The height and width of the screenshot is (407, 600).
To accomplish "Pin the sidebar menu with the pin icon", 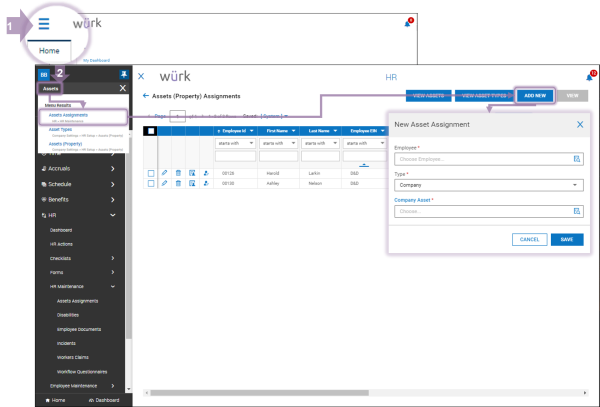I will pyautogui.click(x=123, y=74).
